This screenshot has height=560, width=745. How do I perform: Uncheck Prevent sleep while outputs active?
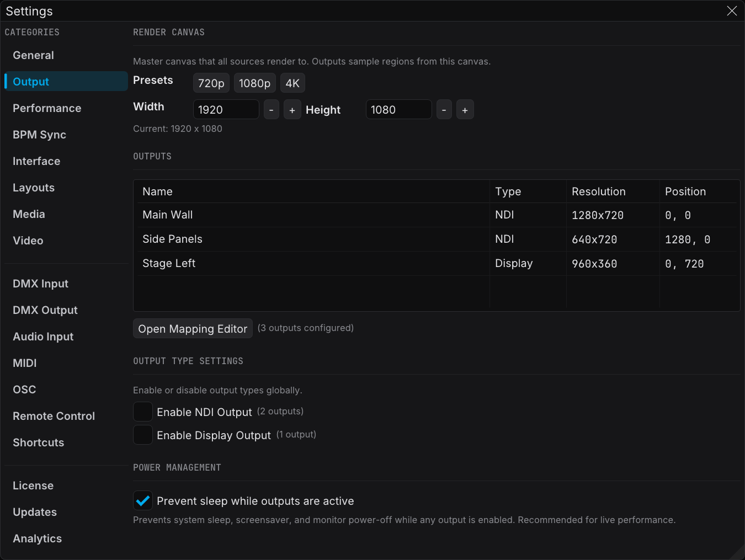pos(143,500)
